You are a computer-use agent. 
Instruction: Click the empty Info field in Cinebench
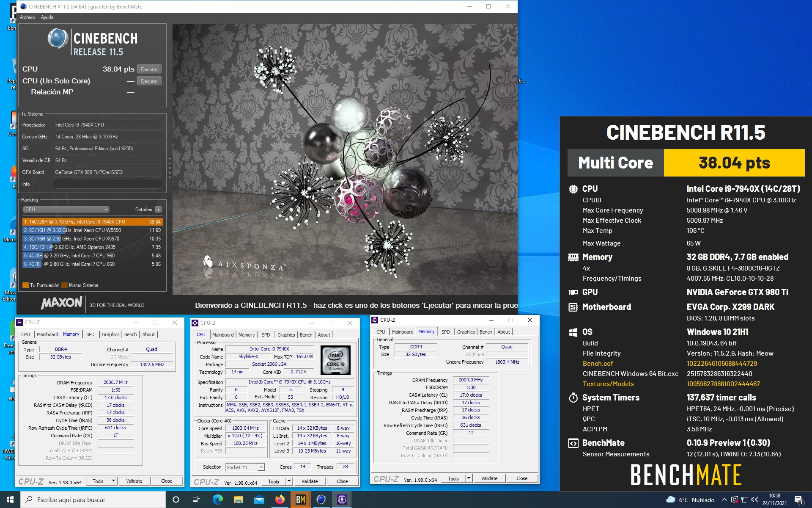[x=107, y=184]
